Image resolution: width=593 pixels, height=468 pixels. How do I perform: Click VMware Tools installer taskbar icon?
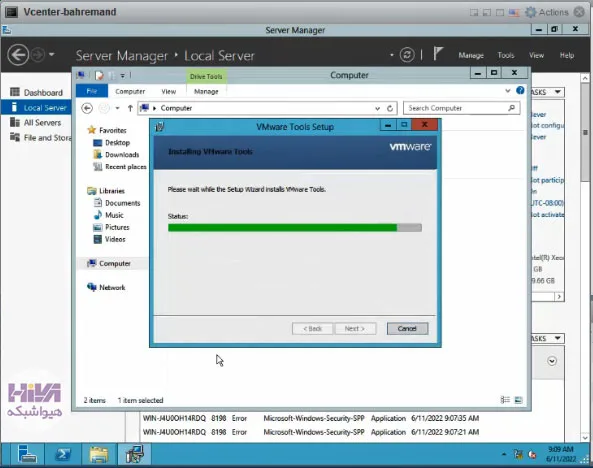pyautogui.click(x=134, y=454)
